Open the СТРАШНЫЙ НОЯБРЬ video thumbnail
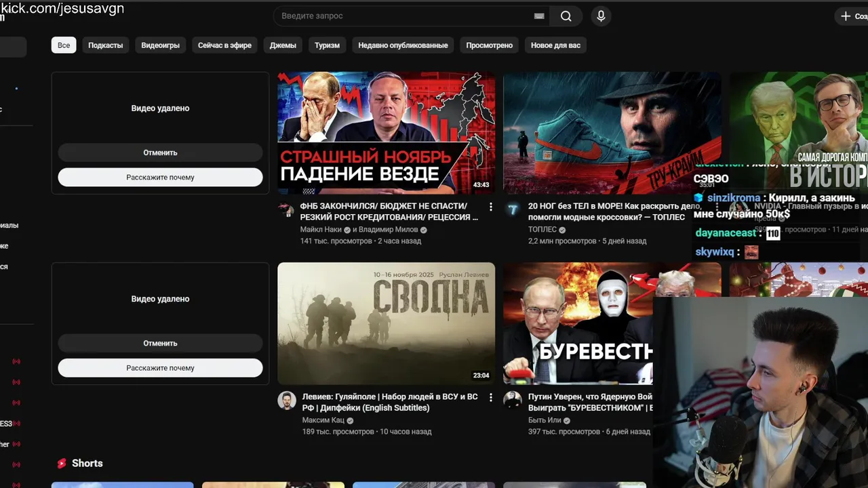The height and width of the screenshot is (488, 868). [386, 133]
